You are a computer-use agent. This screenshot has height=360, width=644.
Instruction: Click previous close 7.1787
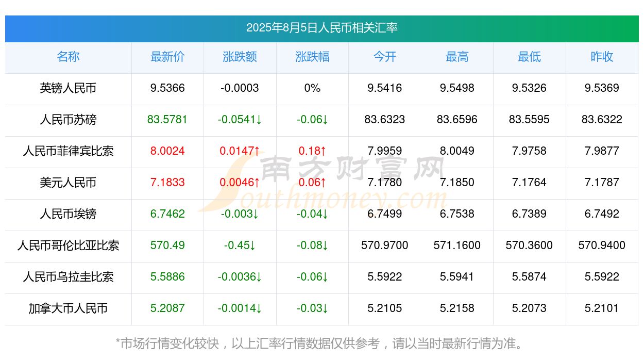602,183
